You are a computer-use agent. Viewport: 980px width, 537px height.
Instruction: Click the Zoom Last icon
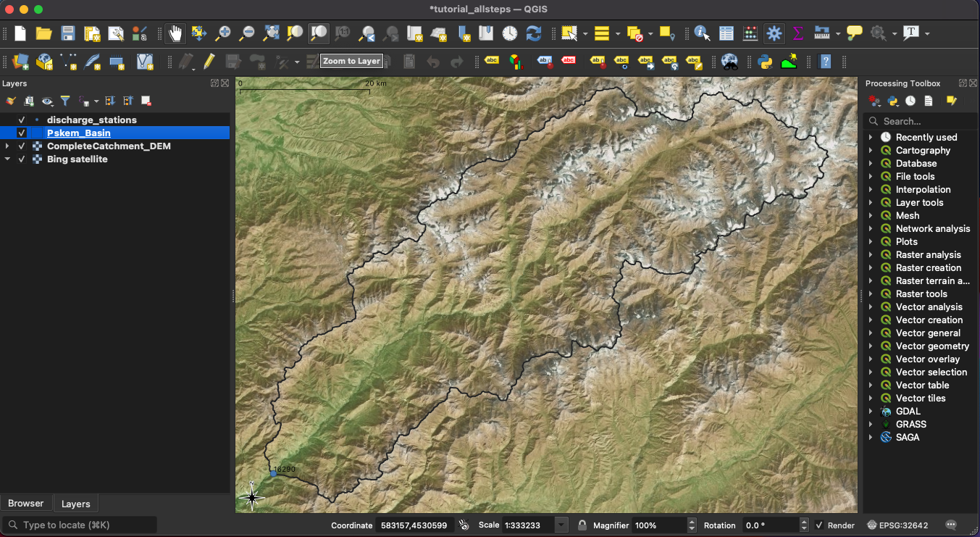367,33
